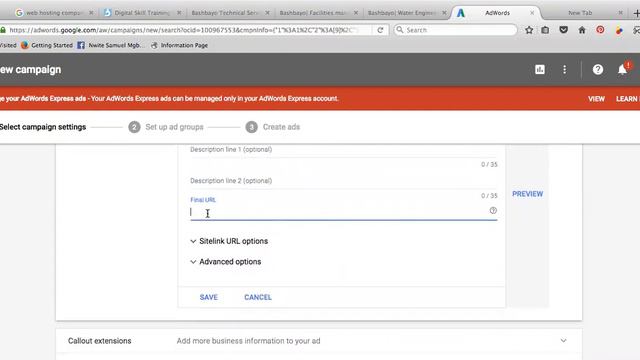The image size is (640, 360).
Task: Click the colorful extension icon beside Pinterest
Action: (619, 30)
